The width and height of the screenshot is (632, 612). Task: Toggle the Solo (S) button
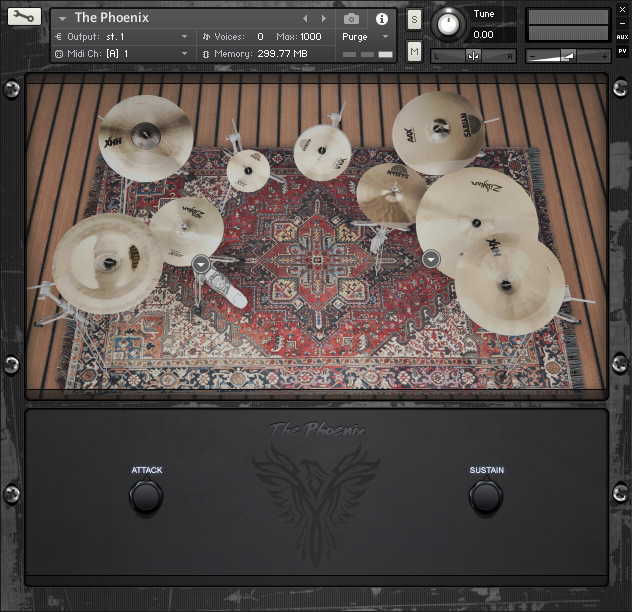pos(414,20)
